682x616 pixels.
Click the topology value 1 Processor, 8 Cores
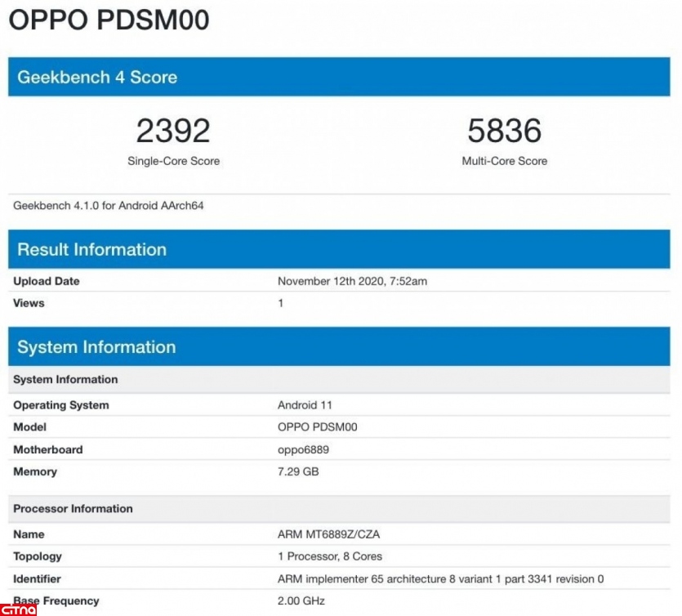330,556
